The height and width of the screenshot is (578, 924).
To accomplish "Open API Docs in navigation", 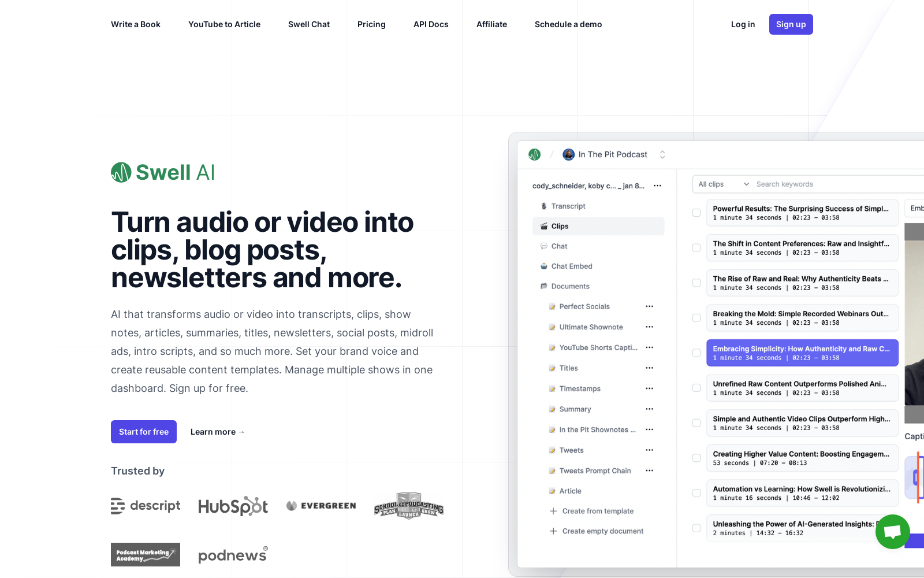I will (431, 24).
